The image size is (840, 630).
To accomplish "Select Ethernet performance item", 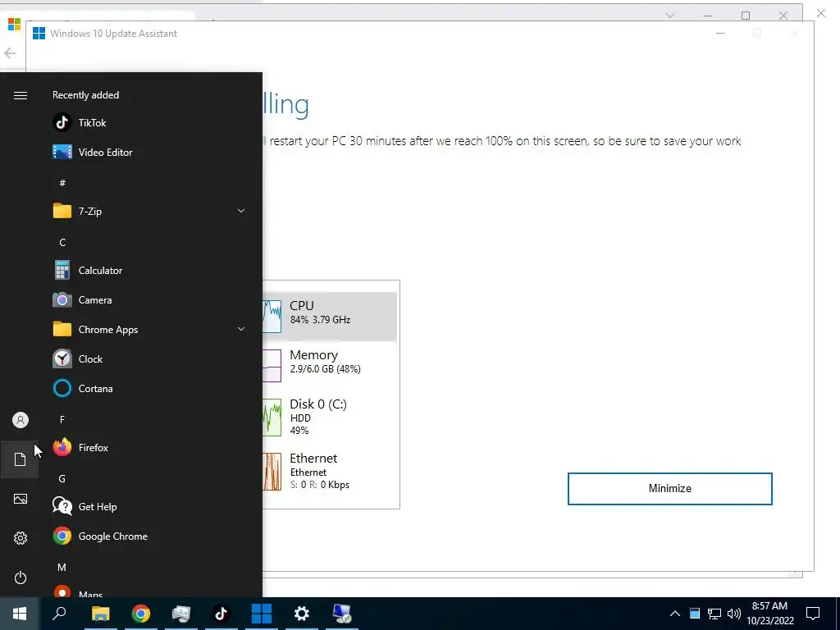I will [330, 471].
